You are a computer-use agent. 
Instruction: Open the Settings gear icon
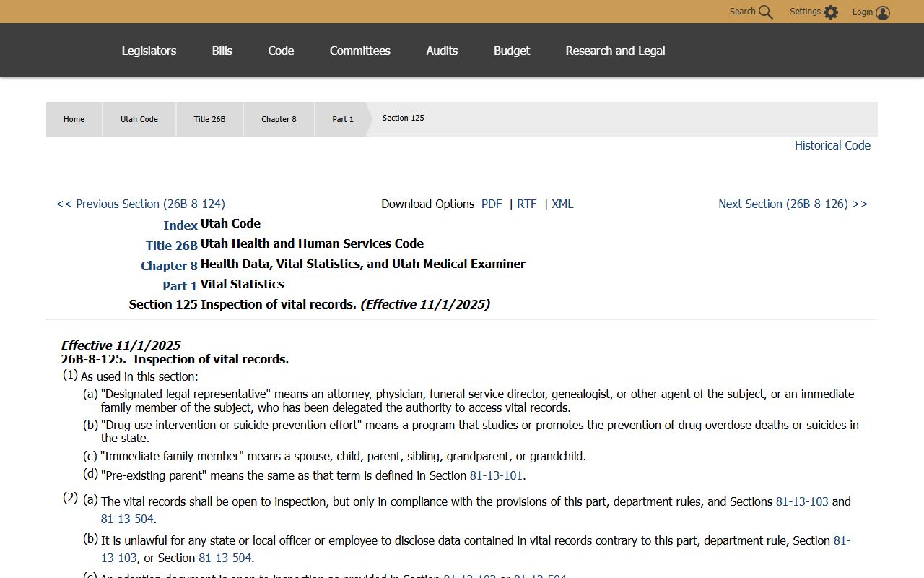(831, 12)
